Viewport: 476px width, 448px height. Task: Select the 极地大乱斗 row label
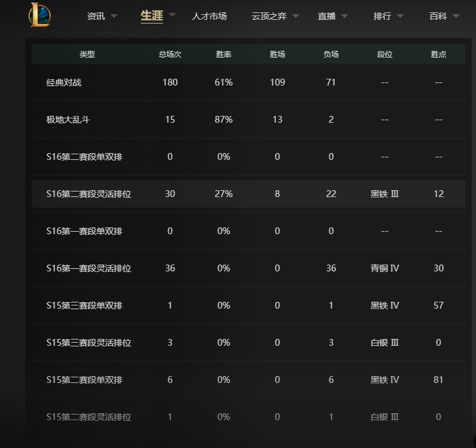click(x=68, y=120)
